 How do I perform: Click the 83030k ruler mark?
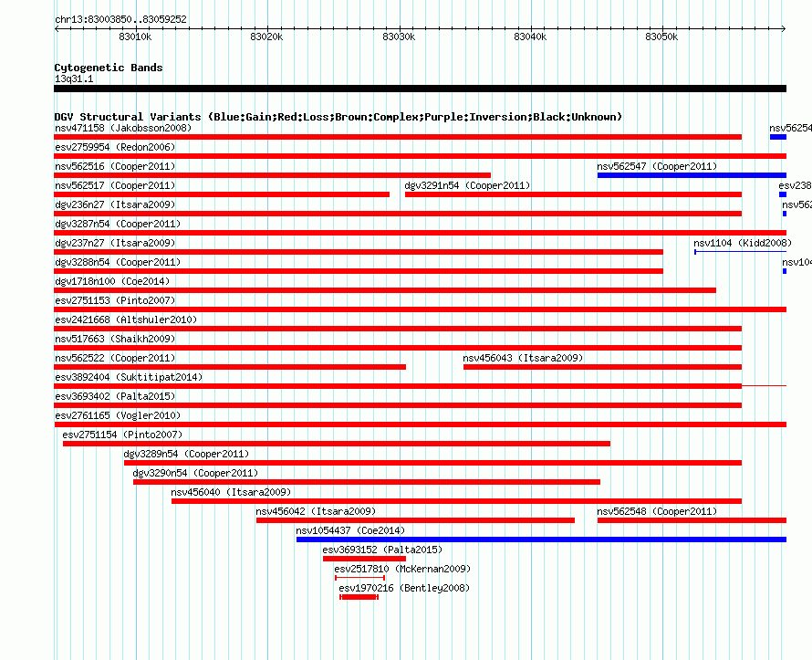399,37
